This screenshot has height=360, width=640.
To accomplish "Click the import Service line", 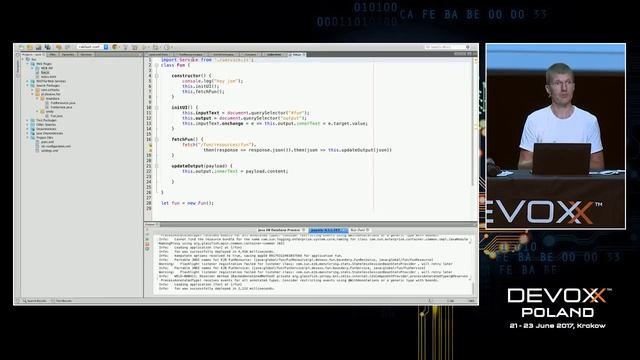I will click(207, 60).
